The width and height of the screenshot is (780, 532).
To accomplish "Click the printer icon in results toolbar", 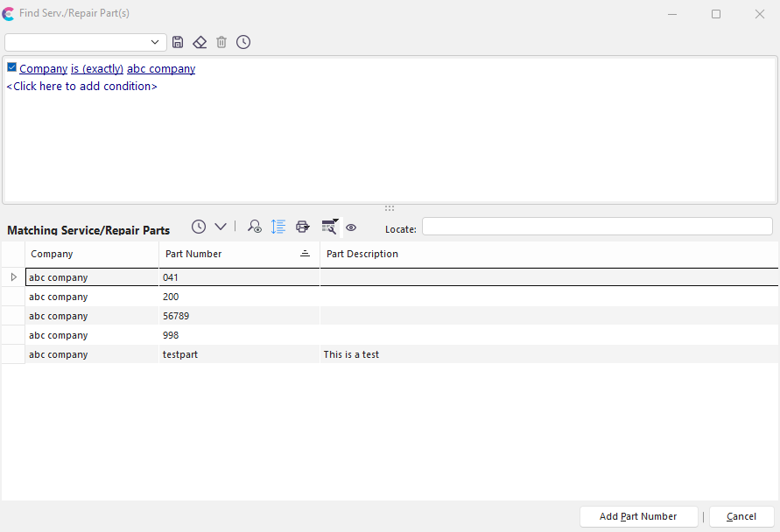I will (303, 227).
